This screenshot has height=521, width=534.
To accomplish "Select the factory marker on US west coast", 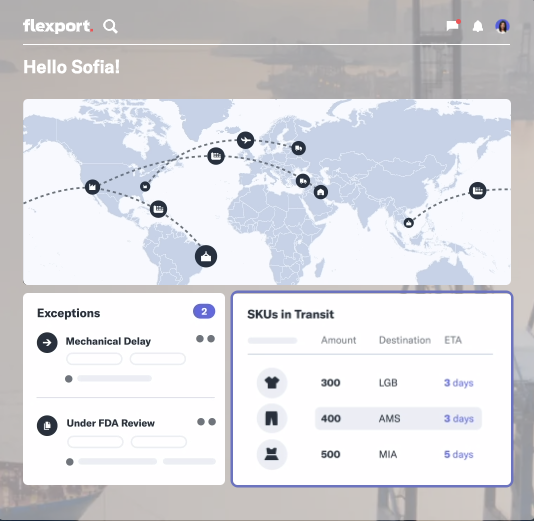I will point(92,187).
